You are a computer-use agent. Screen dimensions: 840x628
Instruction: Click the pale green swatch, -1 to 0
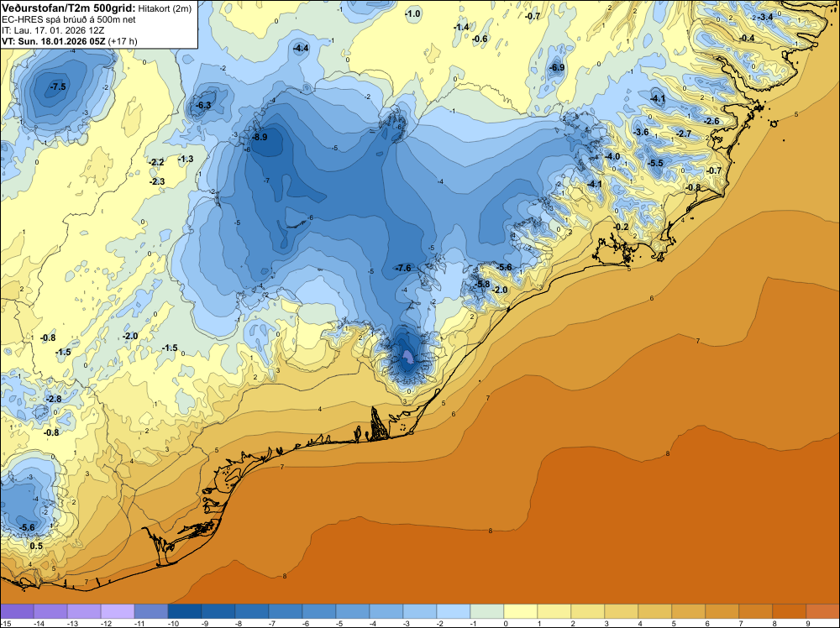[x=487, y=611]
